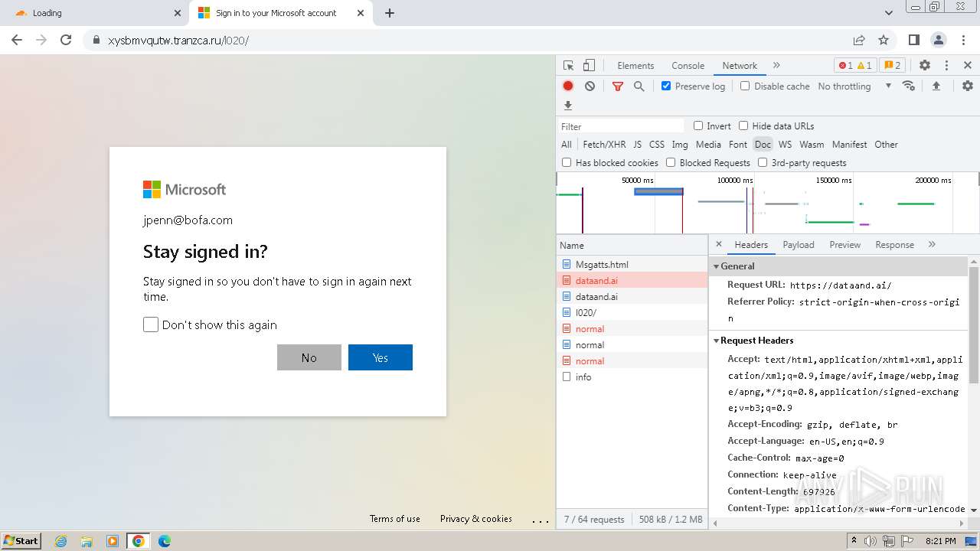This screenshot has width=980, height=551.
Task: Bookmark this page with star icon
Action: 884,40
